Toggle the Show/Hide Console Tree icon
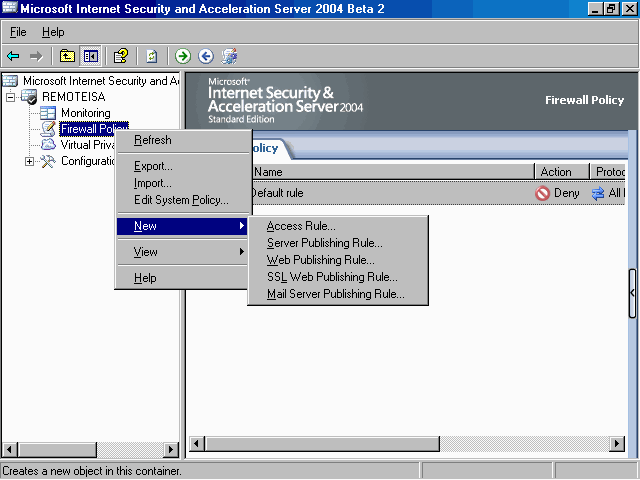The image size is (640, 480). [x=91, y=56]
